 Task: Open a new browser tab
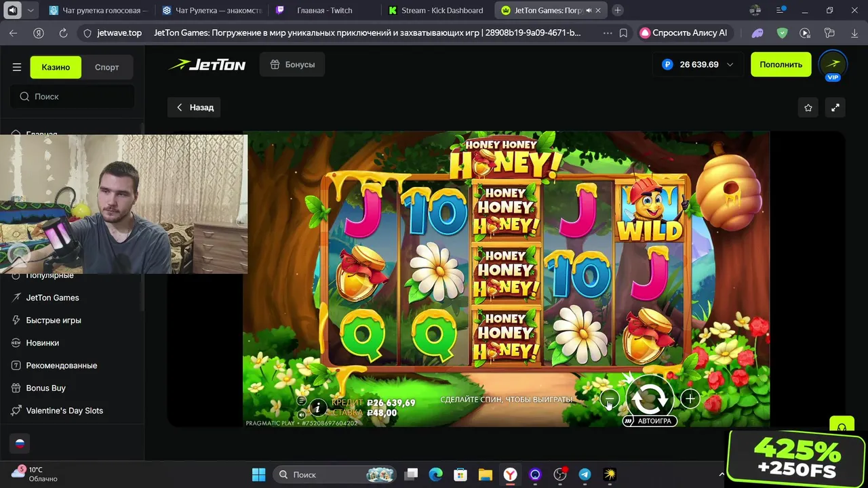[617, 10]
